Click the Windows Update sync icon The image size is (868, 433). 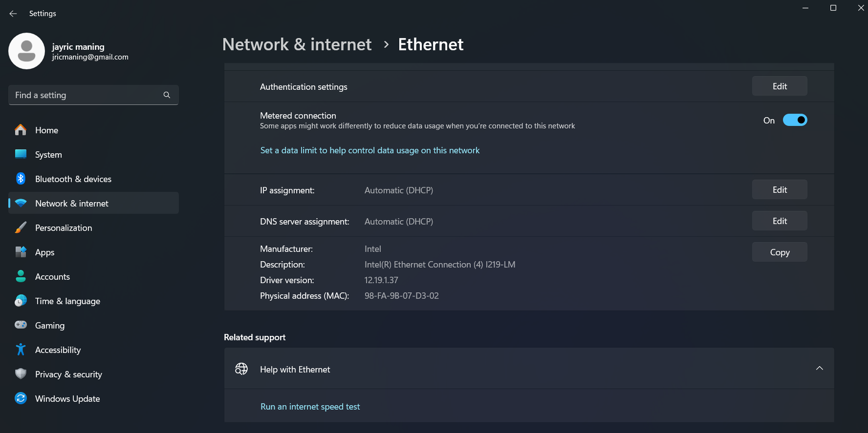click(x=21, y=398)
